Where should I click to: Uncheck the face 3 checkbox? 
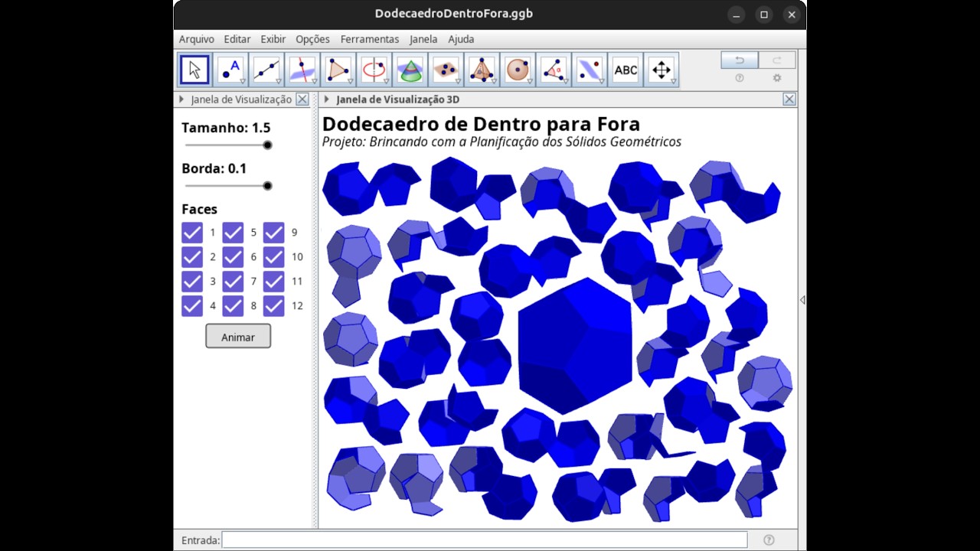pos(192,282)
